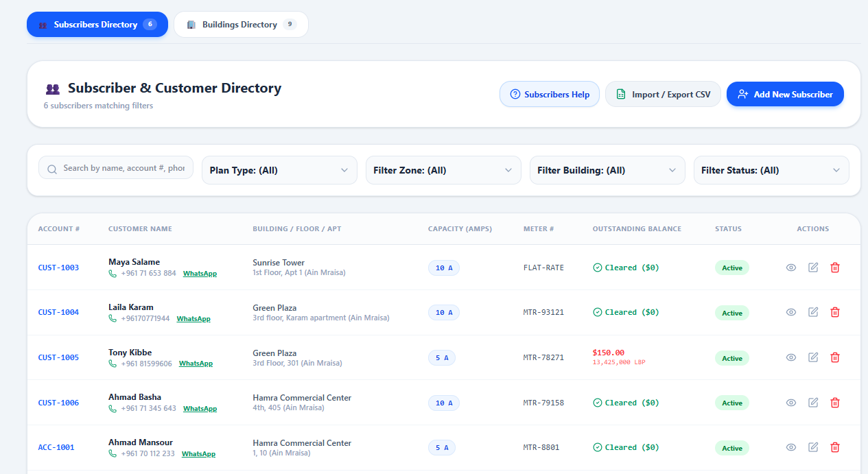Click Active status badge for Tony Kibbe
The height and width of the screenshot is (474, 868).
(731, 358)
